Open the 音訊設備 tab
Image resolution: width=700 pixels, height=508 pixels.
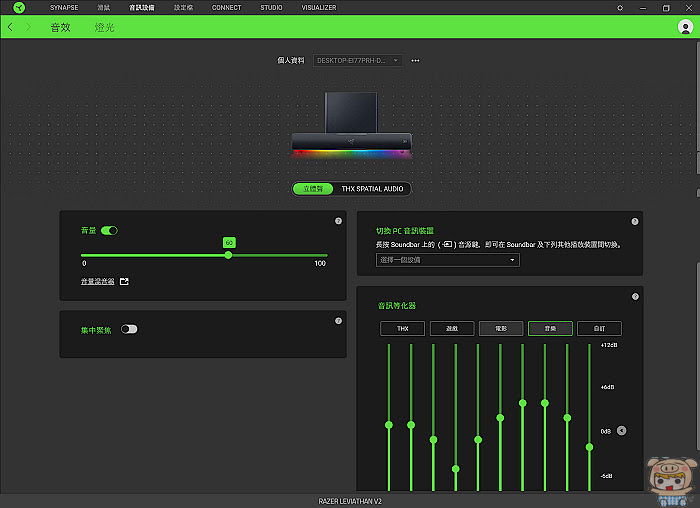point(142,8)
